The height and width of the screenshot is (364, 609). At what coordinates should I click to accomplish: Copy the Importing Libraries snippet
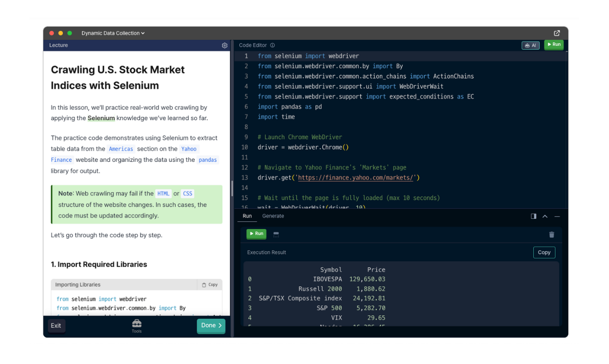[210, 284]
